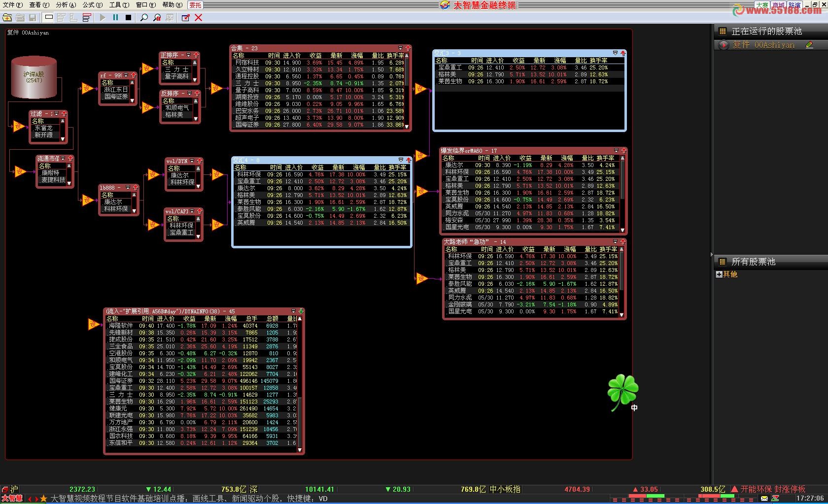Screen dimensions: 828x504
Task: Click the list icon of 所有股票池
Action: [723, 262]
